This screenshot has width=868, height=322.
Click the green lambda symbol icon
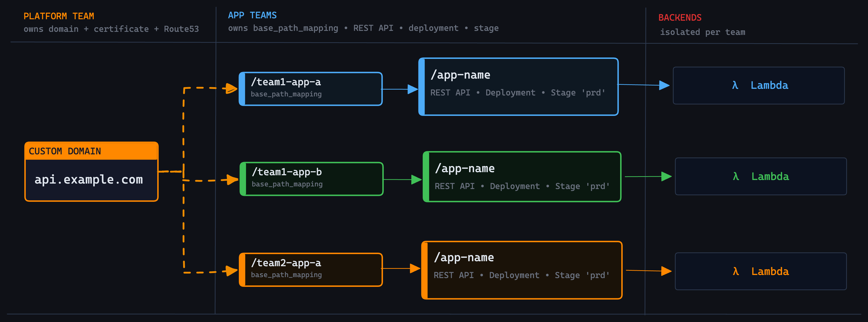pos(736,177)
